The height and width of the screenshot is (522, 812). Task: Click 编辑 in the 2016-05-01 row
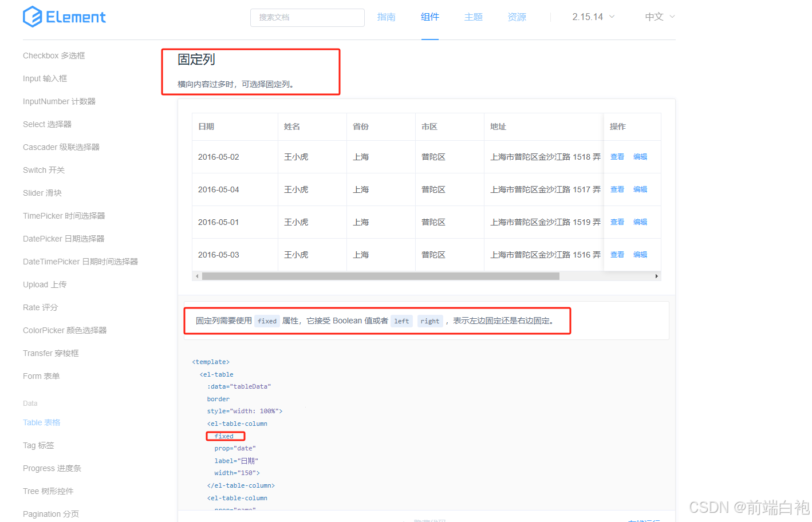tap(640, 222)
